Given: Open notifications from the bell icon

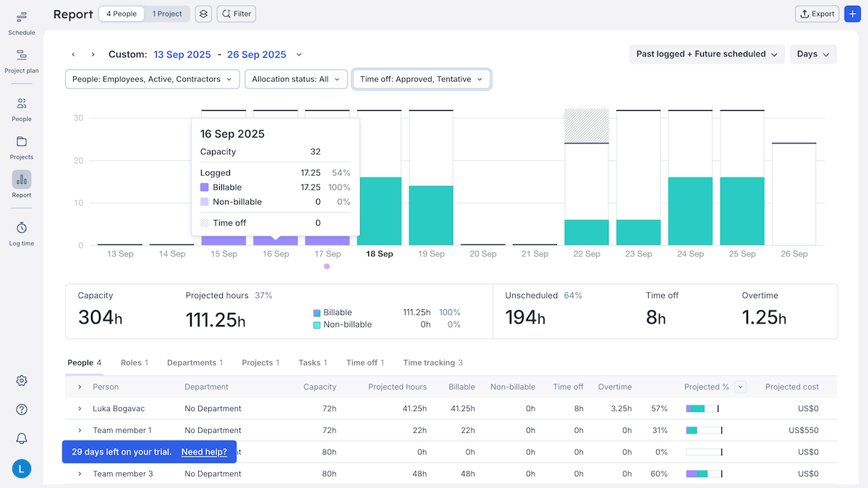Looking at the screenshot, I should point(21,438).
